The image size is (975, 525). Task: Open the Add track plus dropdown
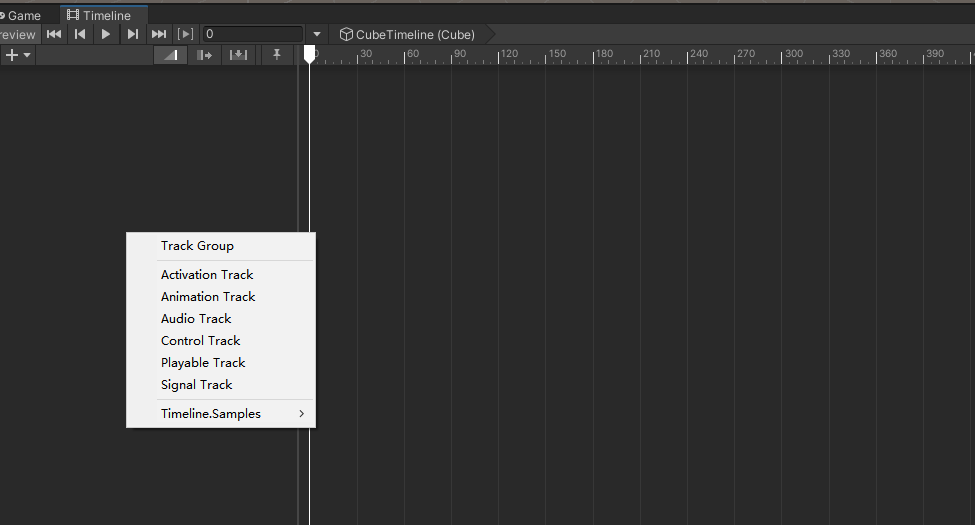[17, 55]
